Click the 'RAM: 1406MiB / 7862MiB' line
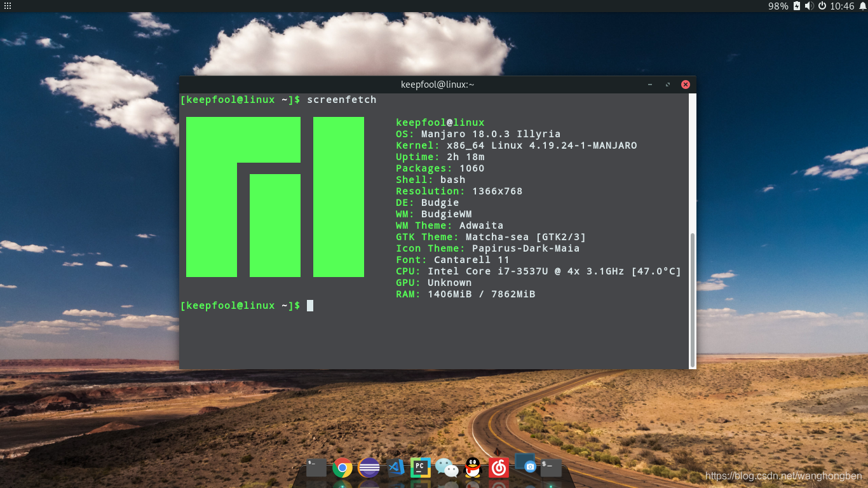Viewport: 868px width, 488px height. [466, 294]
